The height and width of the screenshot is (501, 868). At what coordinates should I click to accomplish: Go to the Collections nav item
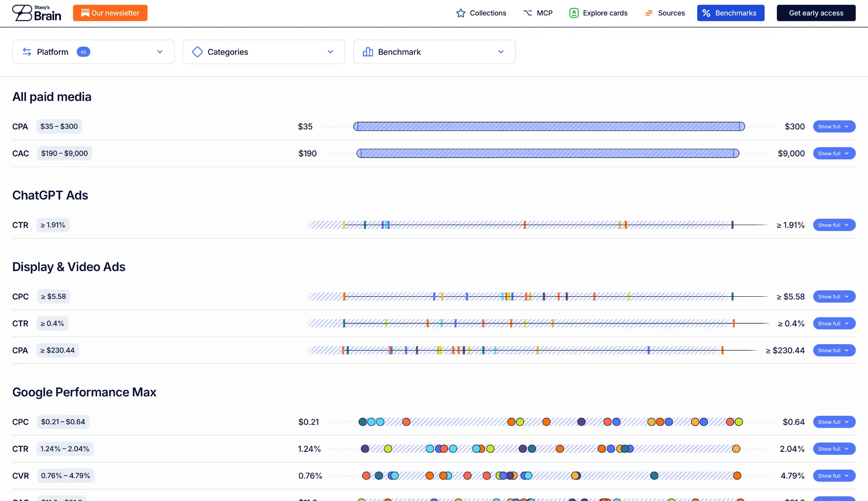[x=481, y=13]
